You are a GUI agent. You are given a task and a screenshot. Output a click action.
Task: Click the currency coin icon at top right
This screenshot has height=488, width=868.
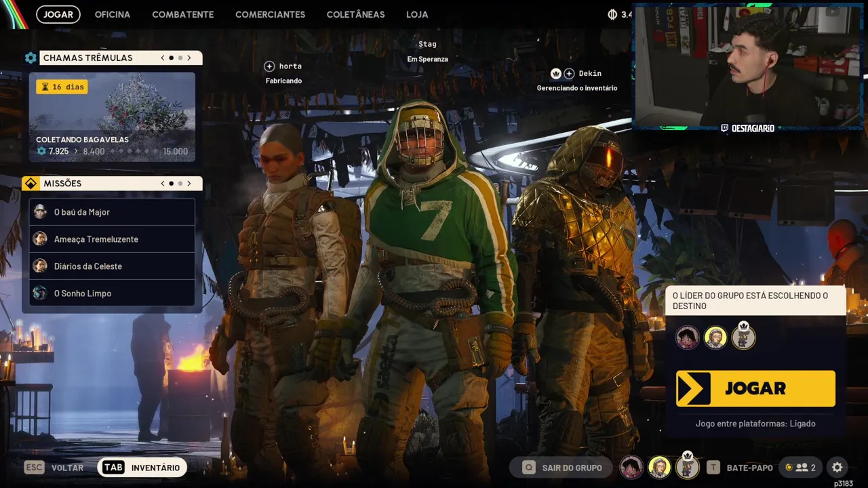(612, 14)
